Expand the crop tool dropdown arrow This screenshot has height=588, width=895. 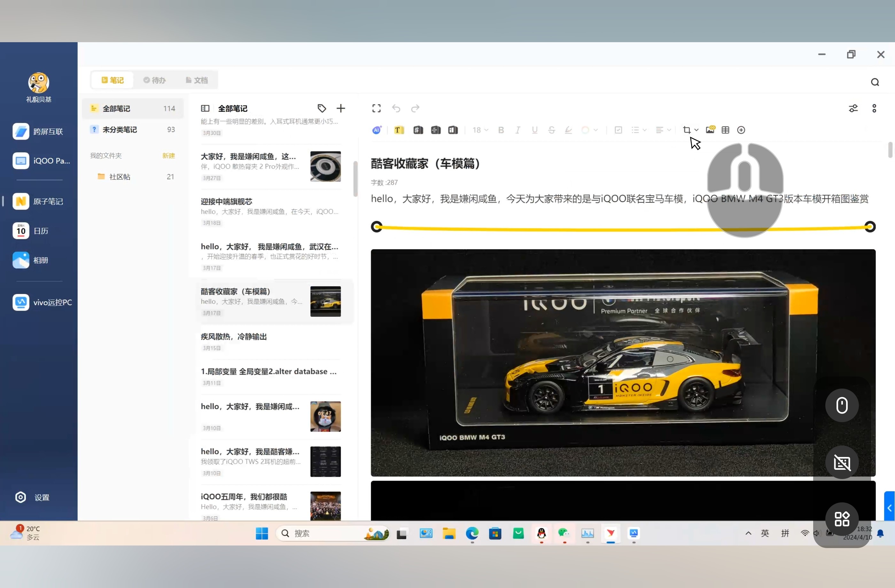pyautogui.click(x=697, y=130)
